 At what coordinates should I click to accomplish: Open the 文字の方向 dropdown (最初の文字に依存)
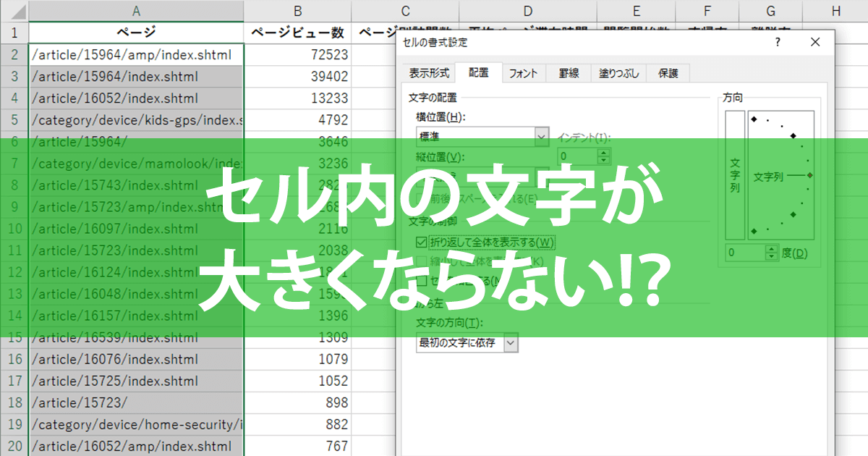pos(511,343)
